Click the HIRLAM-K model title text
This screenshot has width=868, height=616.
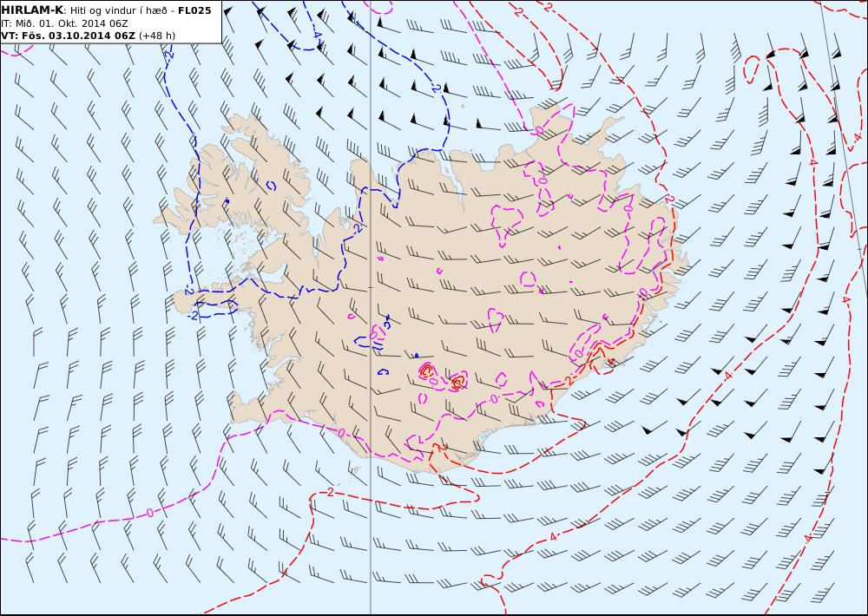(33, 10)
